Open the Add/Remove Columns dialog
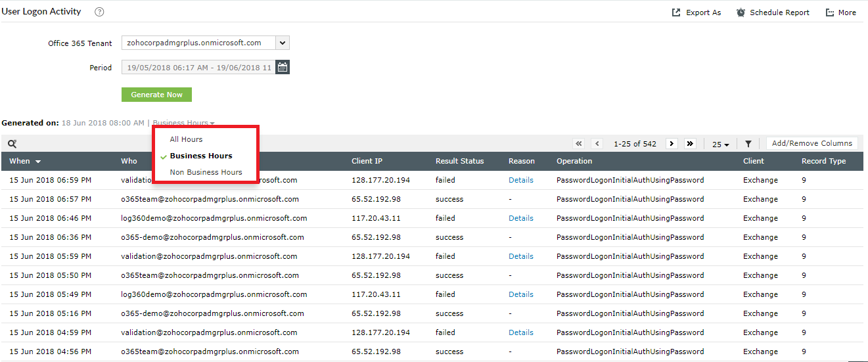868x362 pixels. (812, 143)
